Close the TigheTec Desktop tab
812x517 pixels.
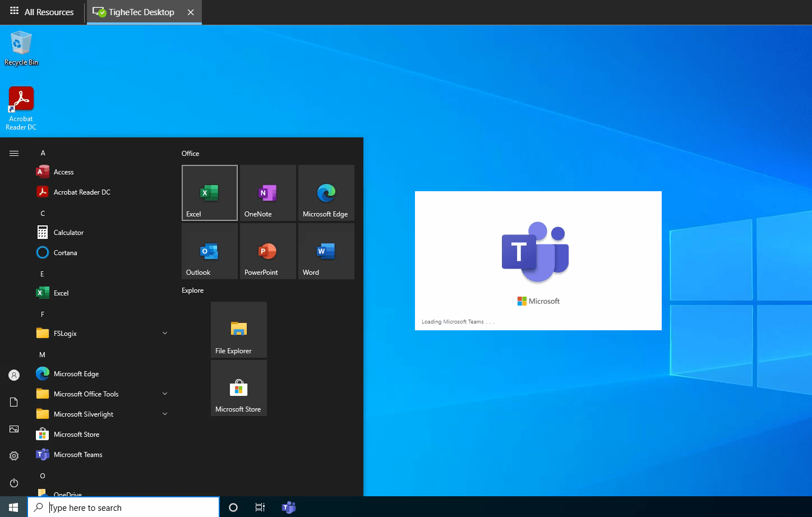pos(191,12)
